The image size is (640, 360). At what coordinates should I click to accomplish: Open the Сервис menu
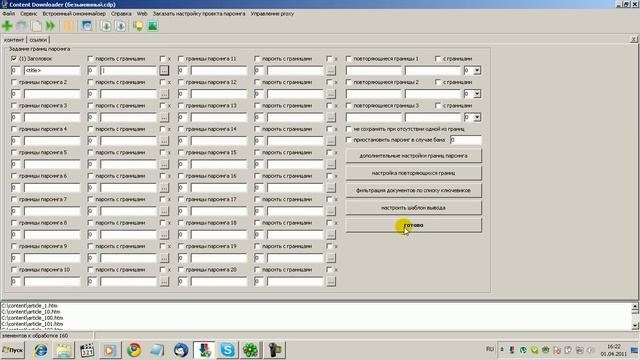[29, 13]
